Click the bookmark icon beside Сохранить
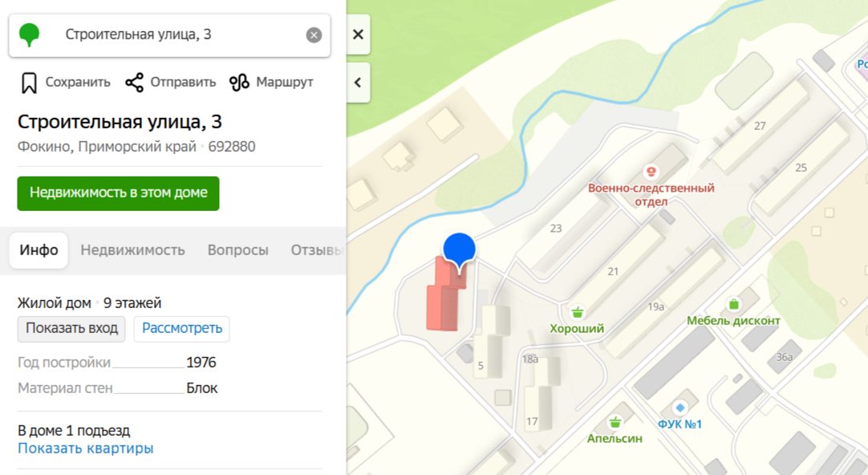This screenshot has width=868, height=475. click(x=29, y=83)
